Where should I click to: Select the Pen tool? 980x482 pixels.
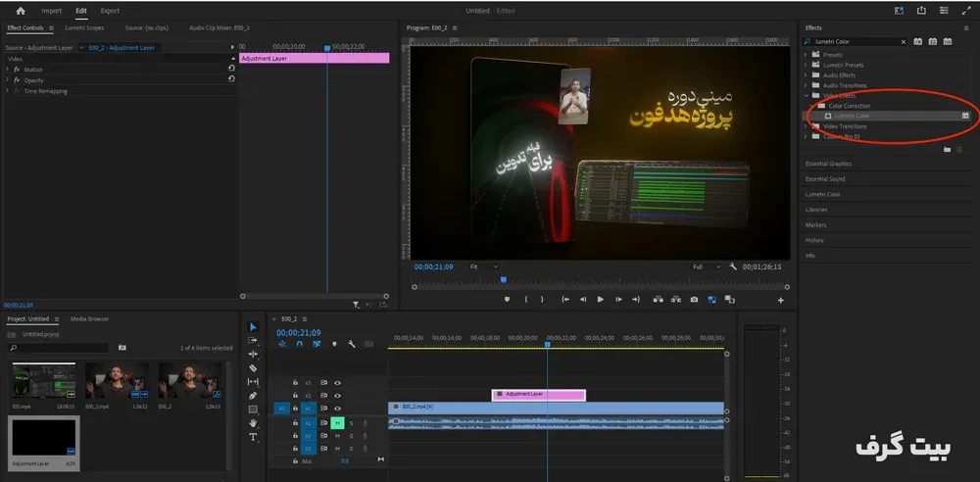(253, 396)
